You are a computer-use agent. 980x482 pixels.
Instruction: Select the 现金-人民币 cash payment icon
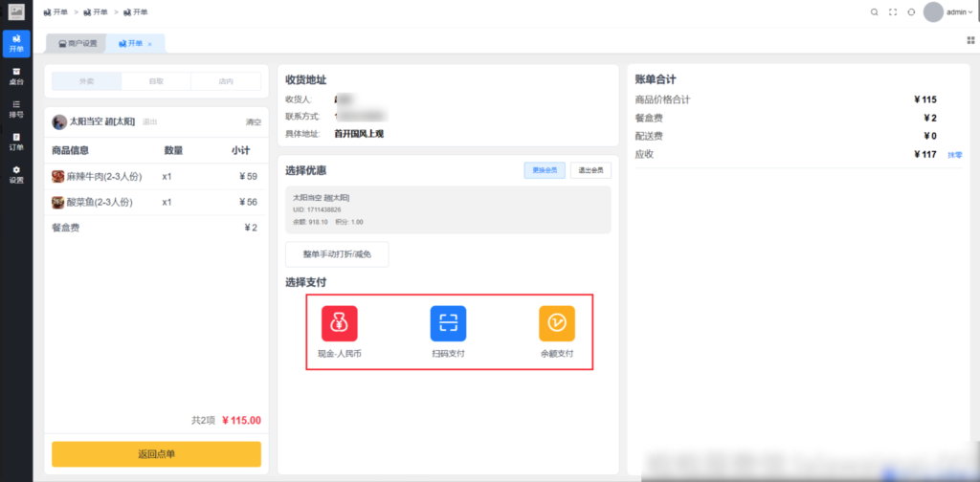click(339, 323)
